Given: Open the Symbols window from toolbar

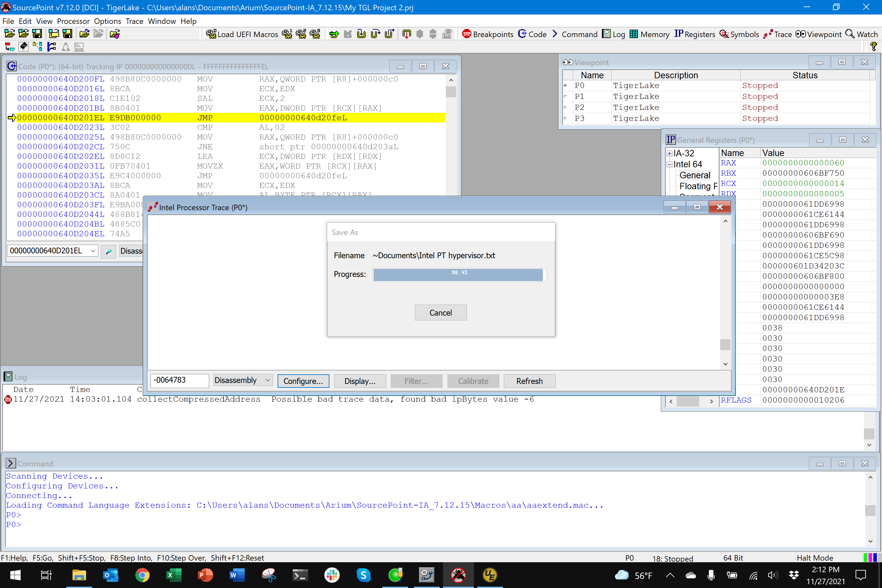Looking at the screenshot, I should coord(739,34).
